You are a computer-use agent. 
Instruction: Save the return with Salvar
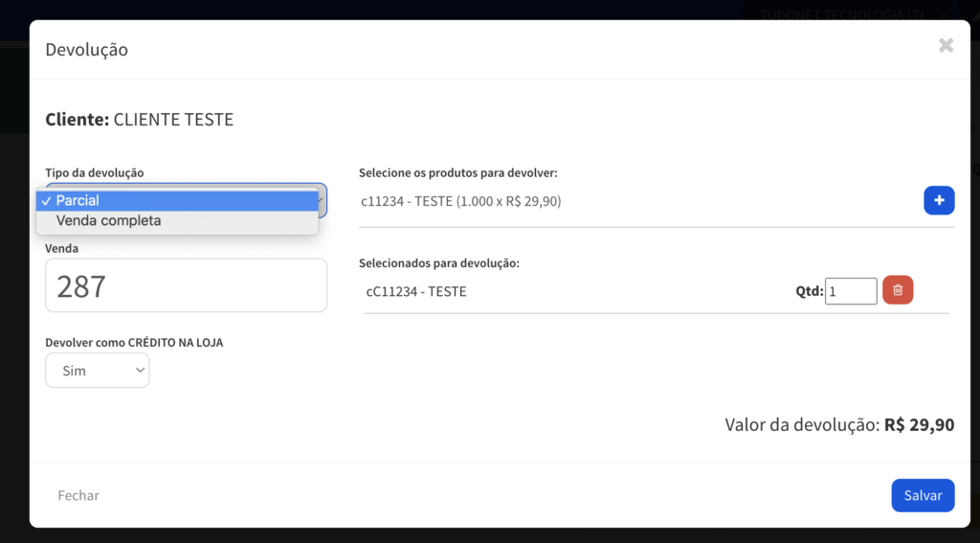pos(923,495)
